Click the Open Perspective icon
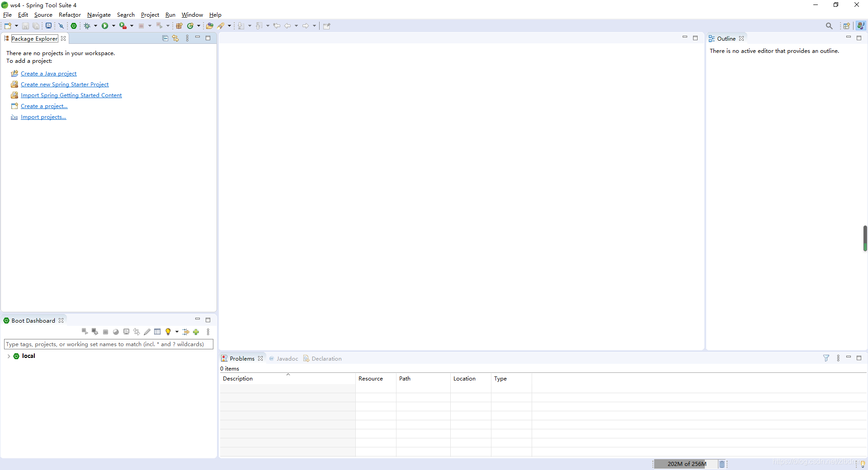 pyautogui.click(x=847, y=26)
